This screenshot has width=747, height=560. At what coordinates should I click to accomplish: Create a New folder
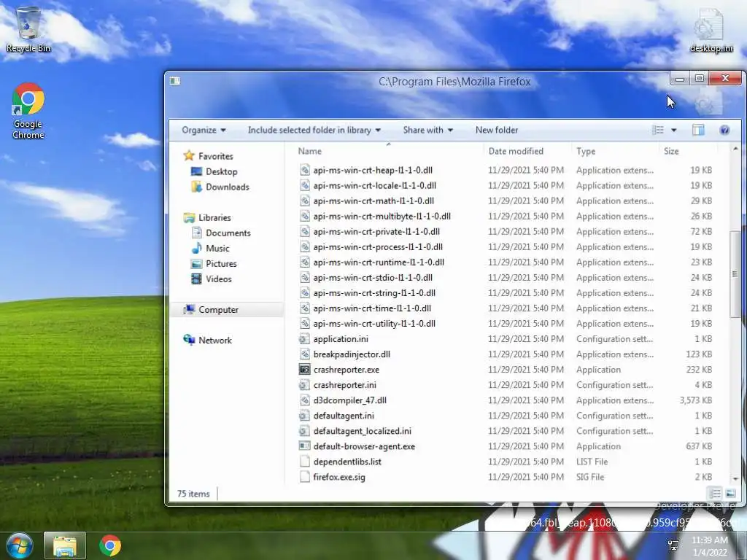tap(496, 130)
